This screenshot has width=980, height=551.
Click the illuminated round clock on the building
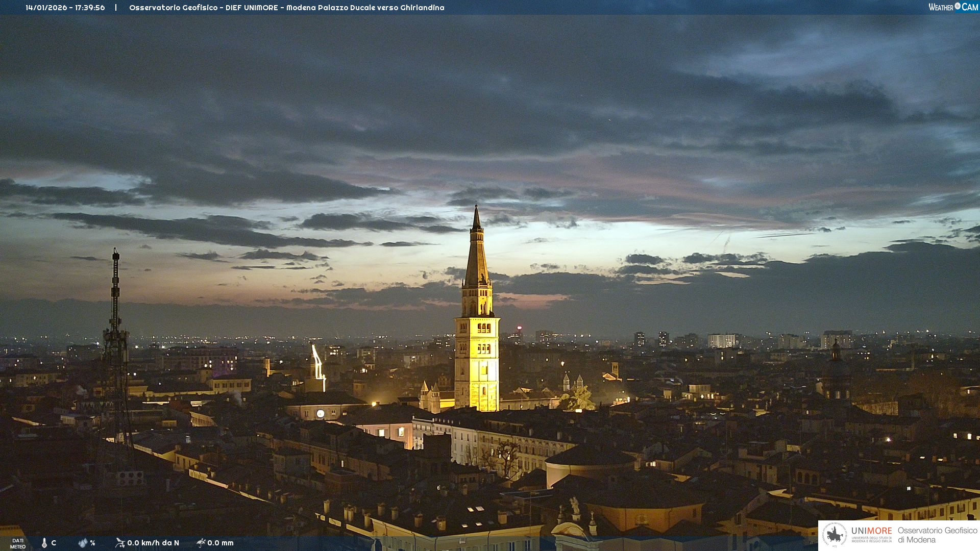click(321, 414)
